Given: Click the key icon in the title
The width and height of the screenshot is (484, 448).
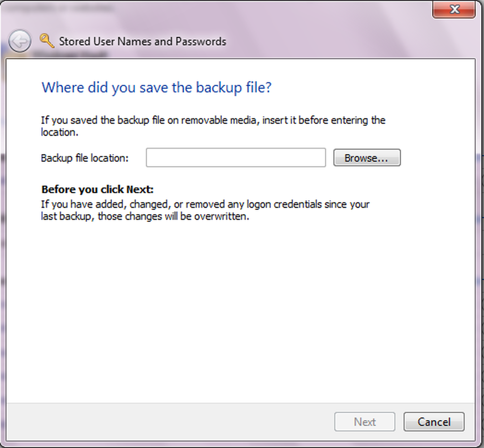Looking at the screenshot, I should [47, 41].
